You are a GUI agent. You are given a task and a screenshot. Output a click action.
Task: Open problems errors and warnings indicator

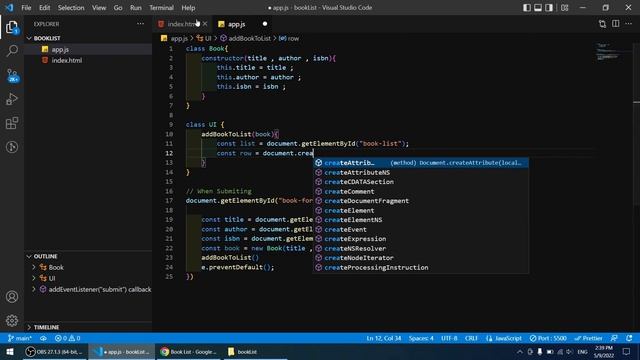point(68,338)
